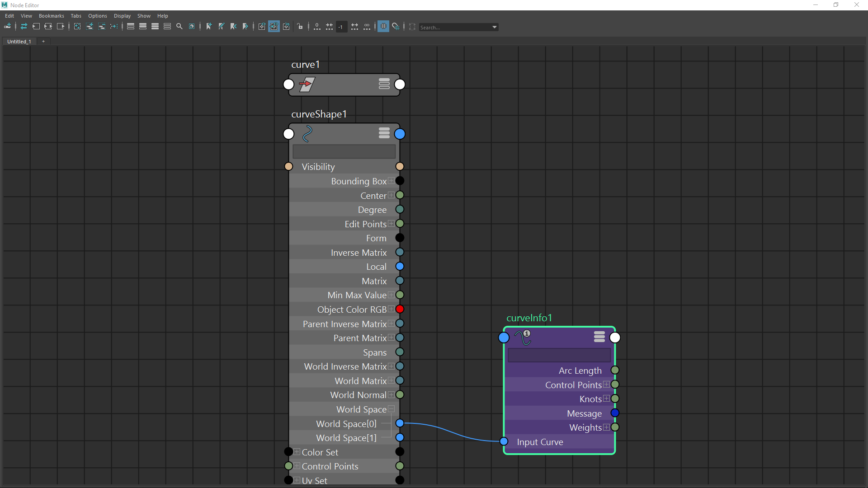Screen dimensions: 868x488
Task: Switch to the Untitled_1 tab
Action: coord(19,41)
